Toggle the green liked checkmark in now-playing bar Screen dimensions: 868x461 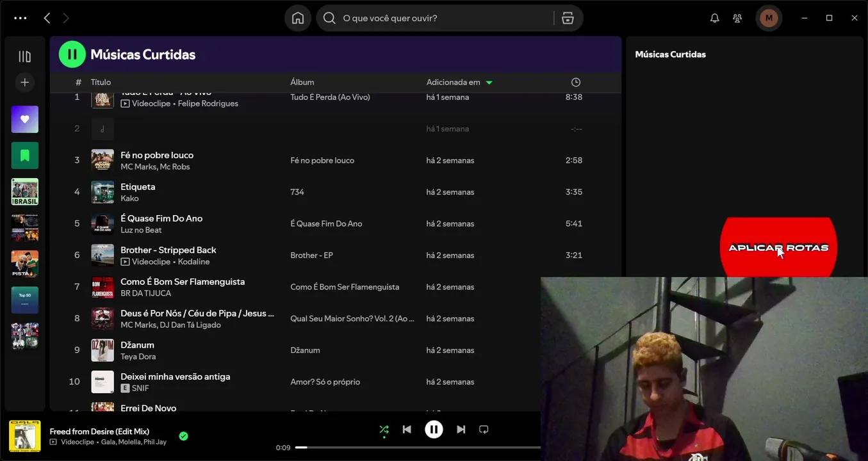(183, 436)
